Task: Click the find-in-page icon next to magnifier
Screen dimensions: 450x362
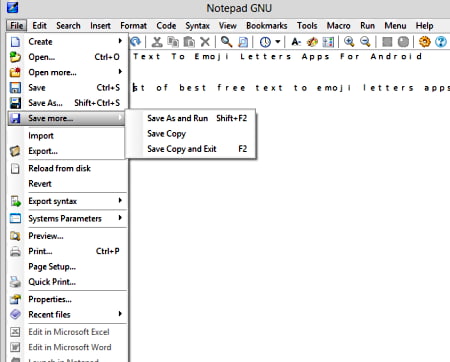Action: click(x=243, y=42)
